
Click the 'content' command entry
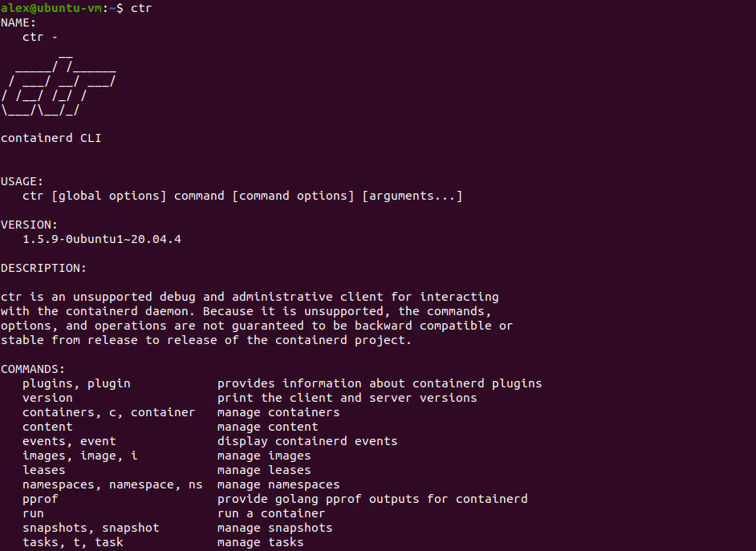[x=47, y=427]
